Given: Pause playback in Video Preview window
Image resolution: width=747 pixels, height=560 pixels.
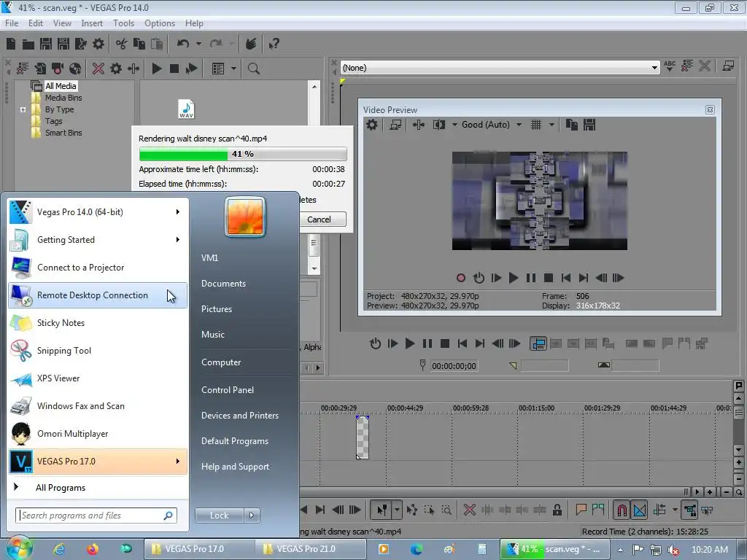Looking at the screenshot, I should (x=531, y=278).
